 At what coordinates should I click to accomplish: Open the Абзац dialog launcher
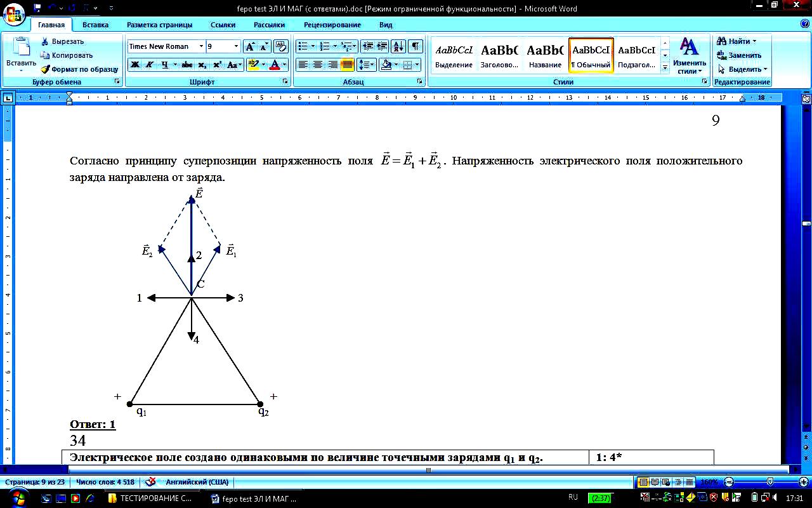420,82
